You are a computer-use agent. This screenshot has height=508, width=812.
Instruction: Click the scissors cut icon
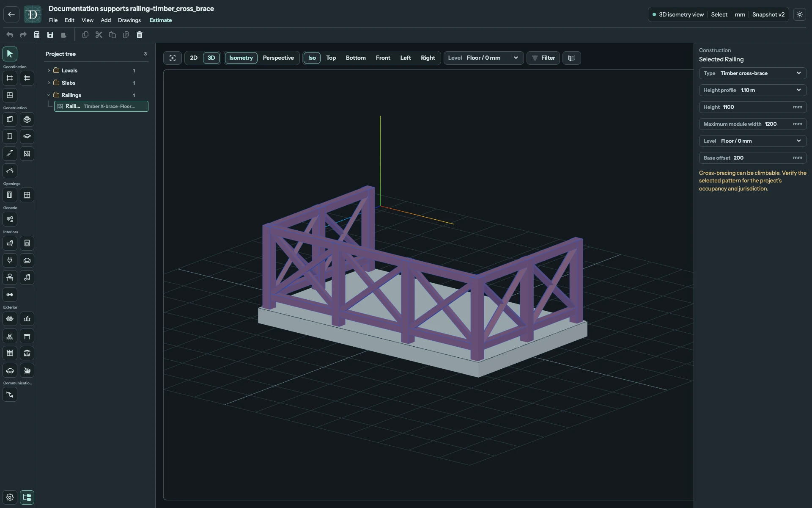click(99, 35)
